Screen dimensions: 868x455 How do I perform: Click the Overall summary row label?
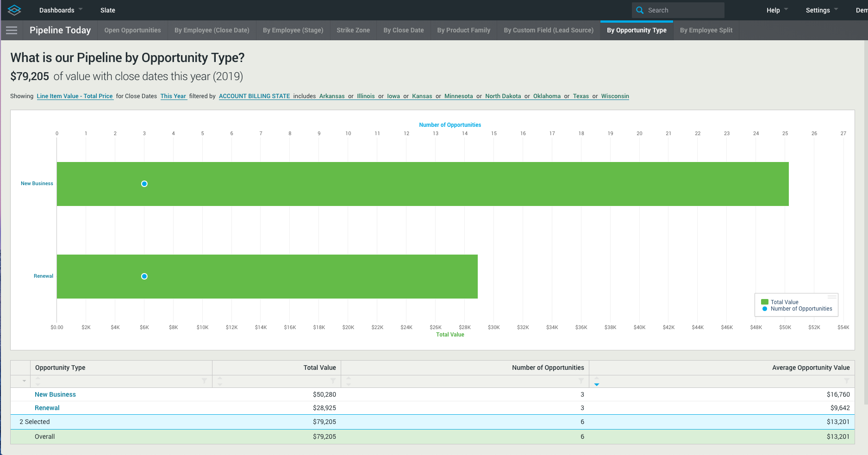coord(45,436)
